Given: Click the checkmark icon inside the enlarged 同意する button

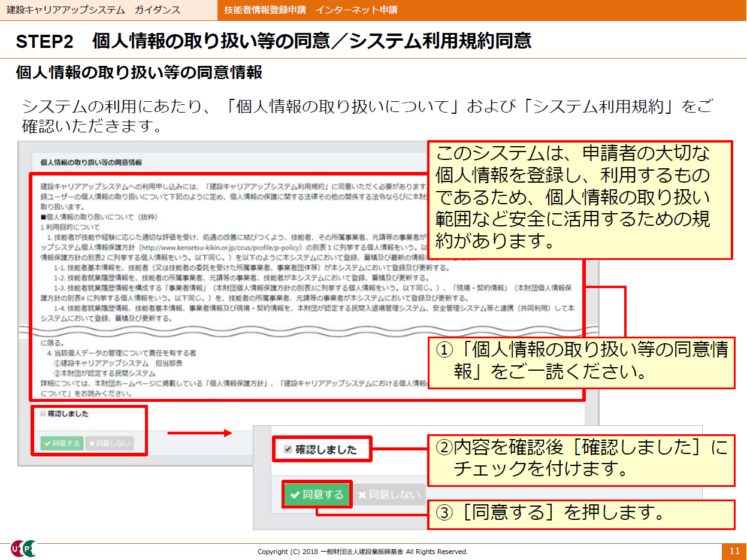Looking at the screenshot, I should [295, 495].
